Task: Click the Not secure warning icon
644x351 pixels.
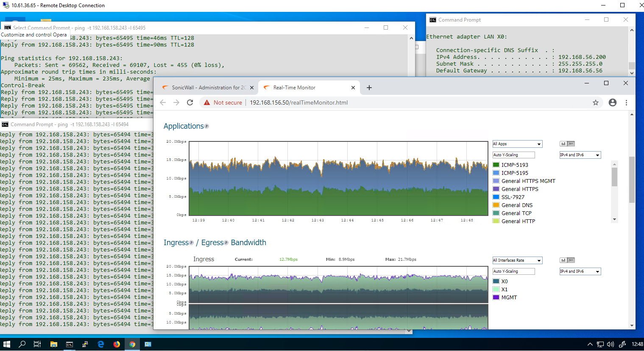Action: point(207,102)
